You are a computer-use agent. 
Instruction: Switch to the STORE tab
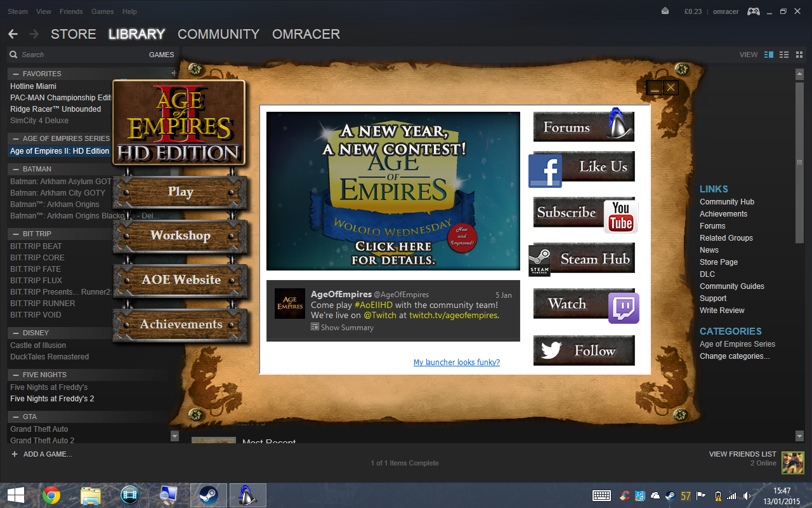coord(74,34)
